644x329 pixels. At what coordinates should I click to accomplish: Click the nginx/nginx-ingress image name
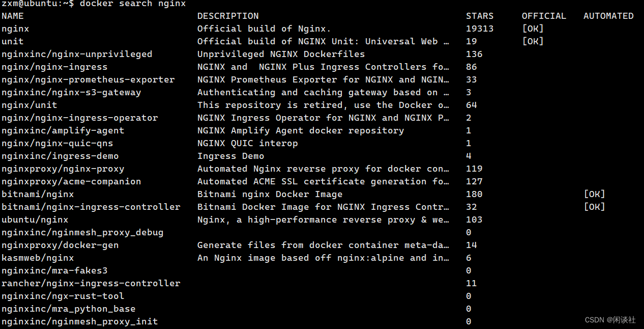[54, 67]
